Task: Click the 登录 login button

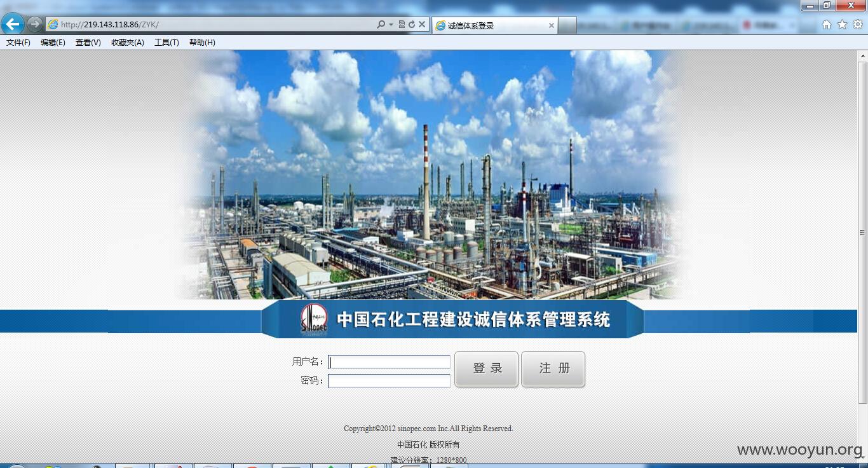Action: (x=487, y=369)
